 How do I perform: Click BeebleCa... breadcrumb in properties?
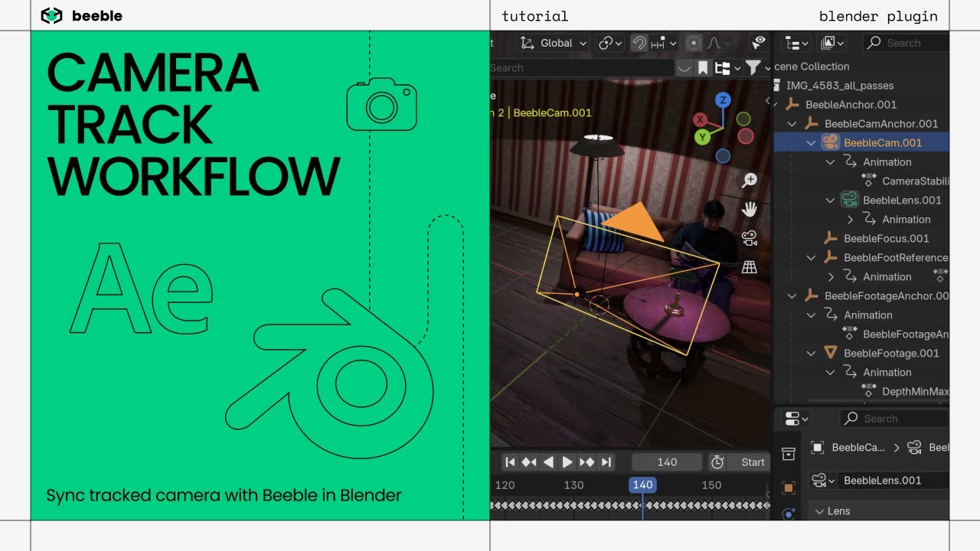tap(857, 448)
